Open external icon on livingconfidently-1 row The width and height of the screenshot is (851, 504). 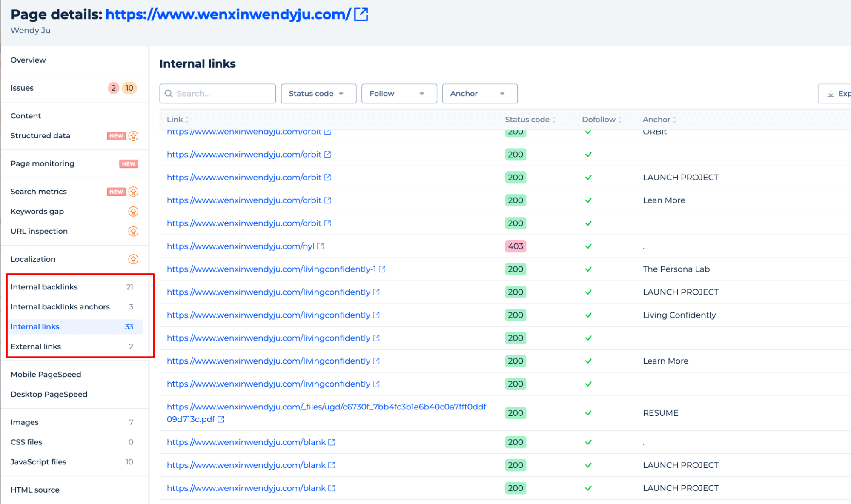(x=382, y=269)
